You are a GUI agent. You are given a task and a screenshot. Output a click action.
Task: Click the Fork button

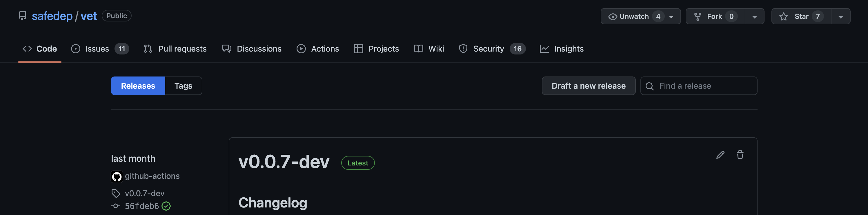[715, 16]
